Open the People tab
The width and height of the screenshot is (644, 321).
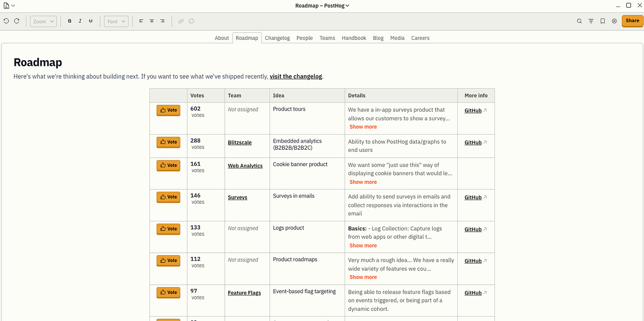305,38
